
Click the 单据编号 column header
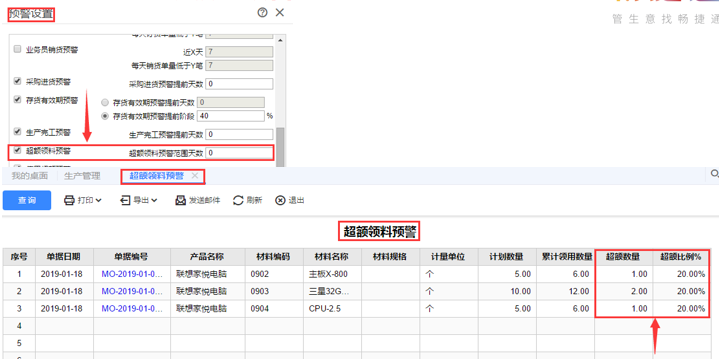point(132,257)
